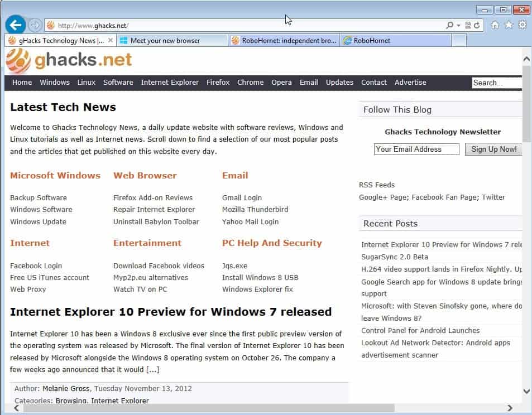
Task: Click the vertical scrollbar down arrow
Action: coord(526,391)
